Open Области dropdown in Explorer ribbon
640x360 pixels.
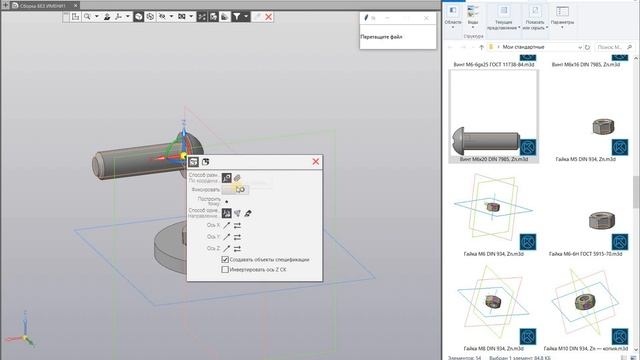coord(453,17)
